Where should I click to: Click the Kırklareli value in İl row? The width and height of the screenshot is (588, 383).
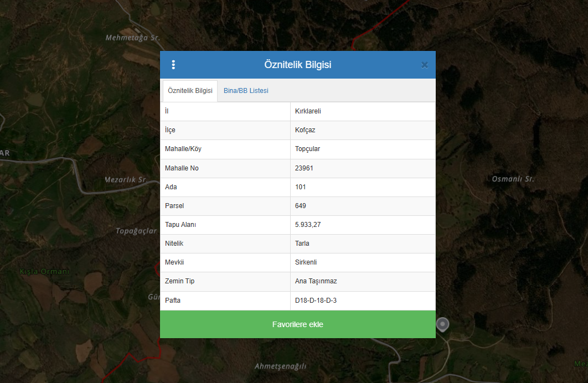click(308, 111)
